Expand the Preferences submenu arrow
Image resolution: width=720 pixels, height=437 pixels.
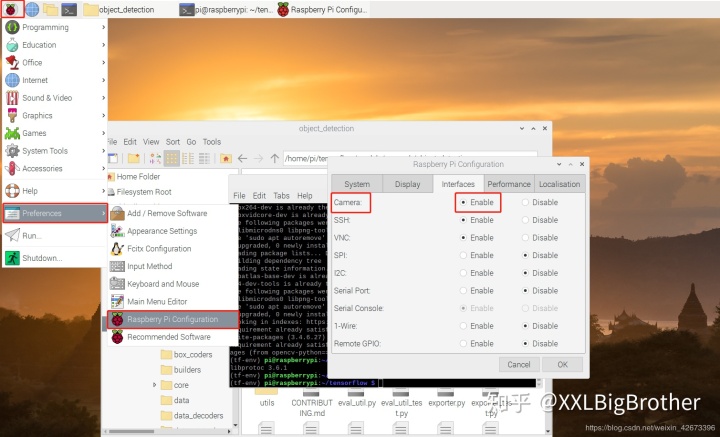[x=104, y=213]
